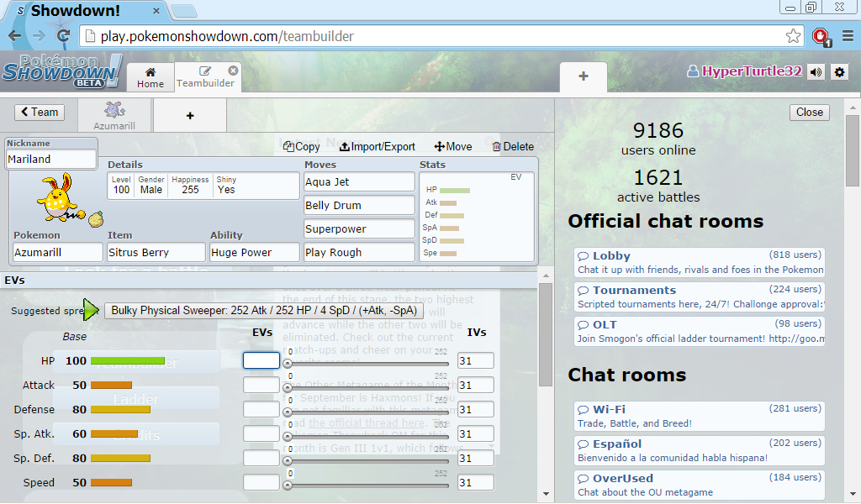This screenshot has height=504, width=861.
Task: Delete the current Pokemon
Action: (513, 146)
